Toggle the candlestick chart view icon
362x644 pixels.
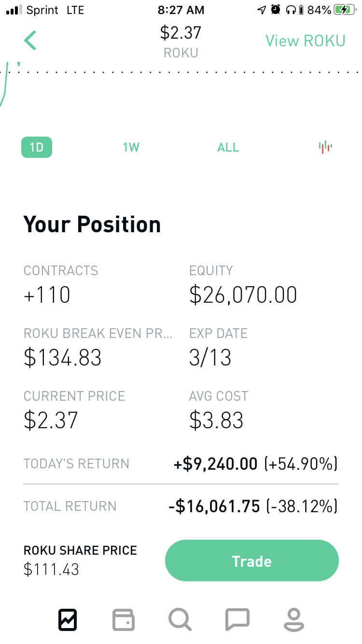pyautogui.click(x=325, y=147)
